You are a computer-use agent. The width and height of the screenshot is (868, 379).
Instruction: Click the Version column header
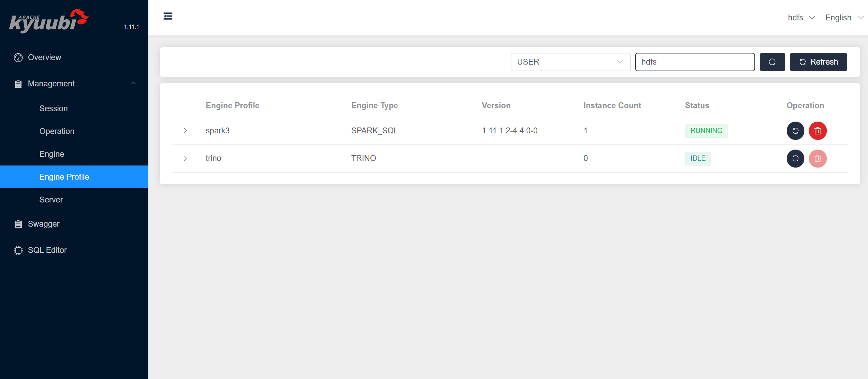pos(496,105)
